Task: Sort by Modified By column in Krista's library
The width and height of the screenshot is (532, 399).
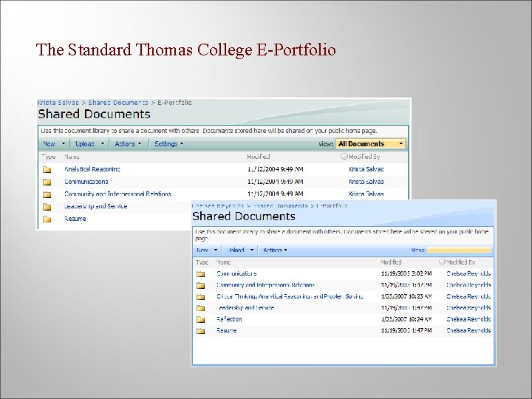Action: pos(364,157)
